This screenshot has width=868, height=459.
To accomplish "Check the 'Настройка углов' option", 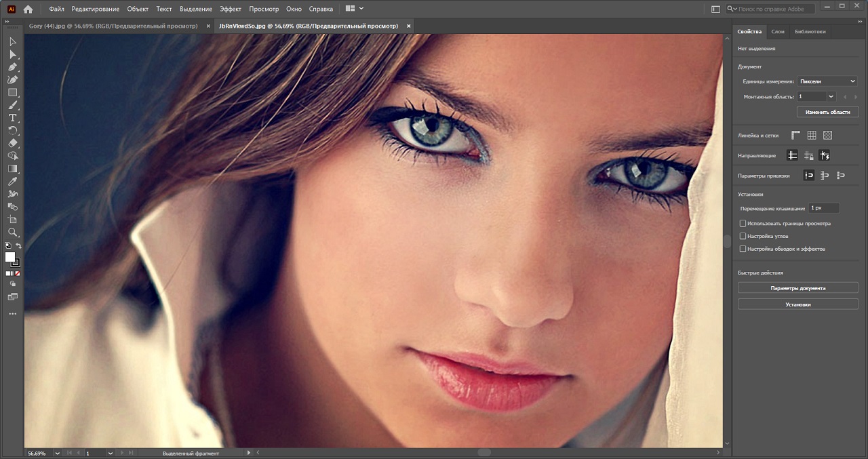I will [743, 236].
